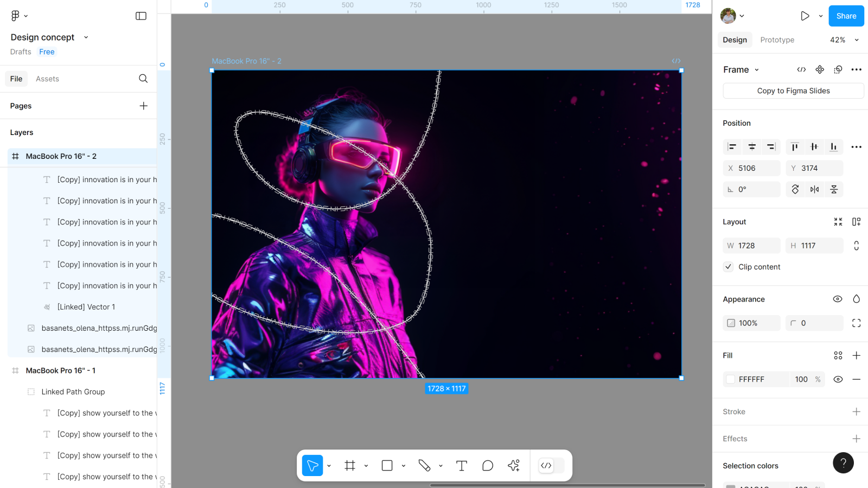Collapse the left sidebar panel
Viewport: 868px width, 488px height.
point(141,16)
